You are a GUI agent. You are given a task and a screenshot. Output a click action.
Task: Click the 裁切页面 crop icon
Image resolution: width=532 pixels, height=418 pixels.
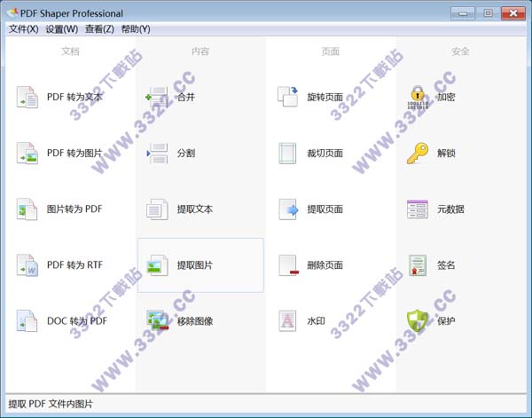287,154
